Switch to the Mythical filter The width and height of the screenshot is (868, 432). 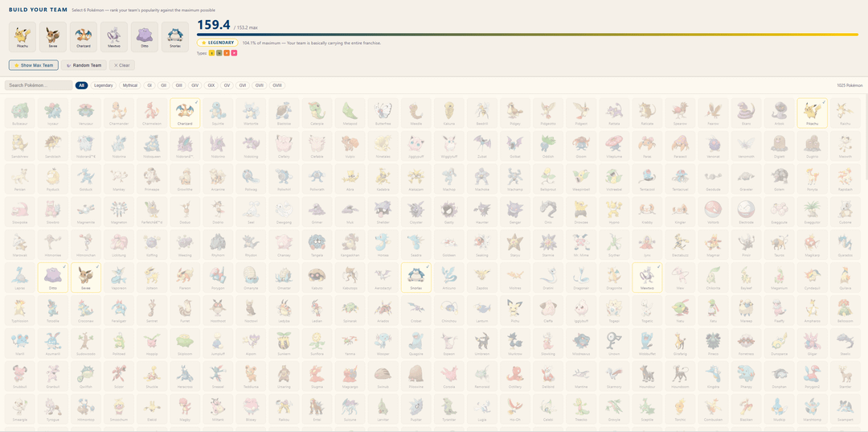pyautogui.click(x=129, y=85)
